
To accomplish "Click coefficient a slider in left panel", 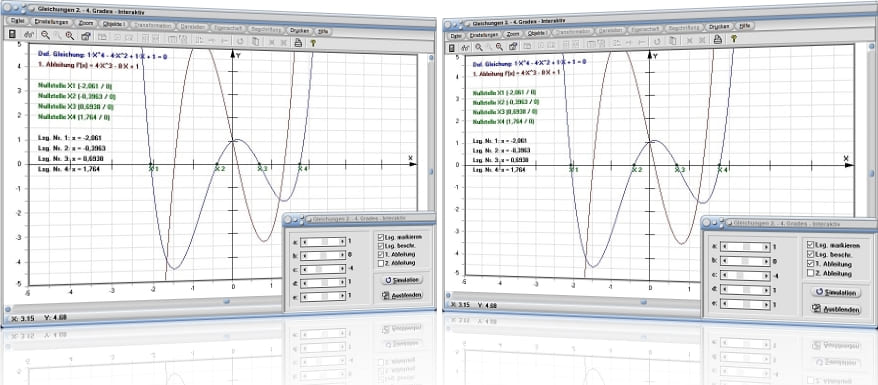I will pyautogui.click(x=323, y=241).
